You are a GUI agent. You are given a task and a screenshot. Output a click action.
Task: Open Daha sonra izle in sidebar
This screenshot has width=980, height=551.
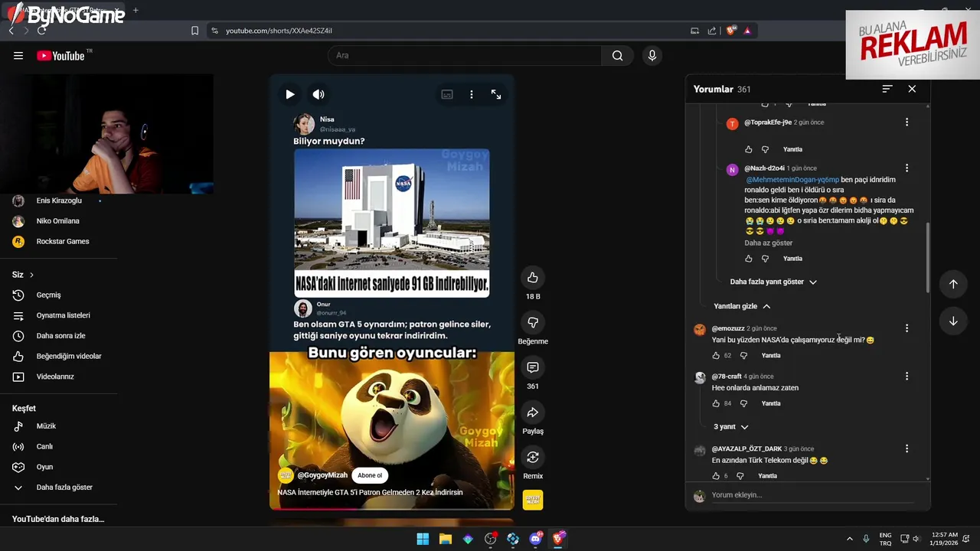point(59,336)
